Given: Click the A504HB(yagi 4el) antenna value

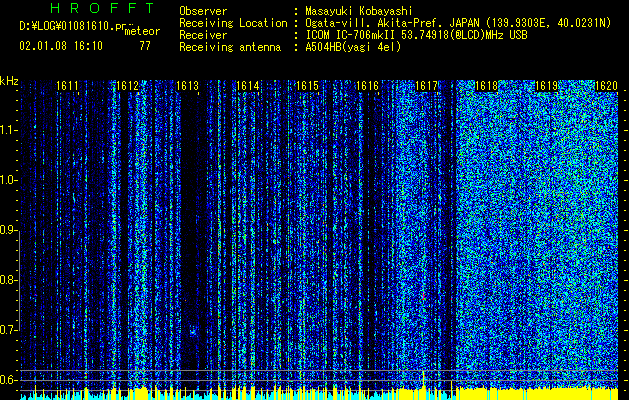Looking at the screenshot, I should point(353,47).
